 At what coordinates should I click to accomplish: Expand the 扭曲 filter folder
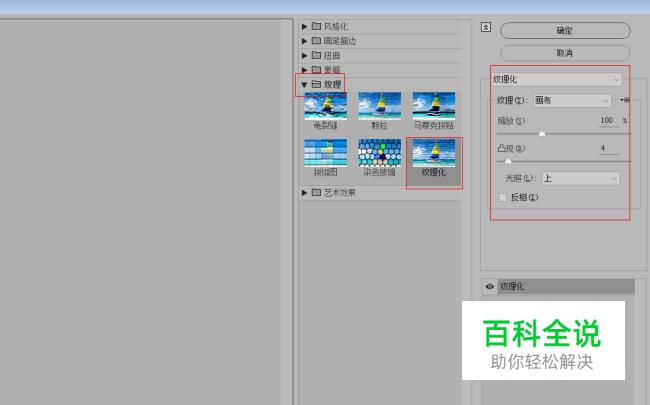[304, 56]
